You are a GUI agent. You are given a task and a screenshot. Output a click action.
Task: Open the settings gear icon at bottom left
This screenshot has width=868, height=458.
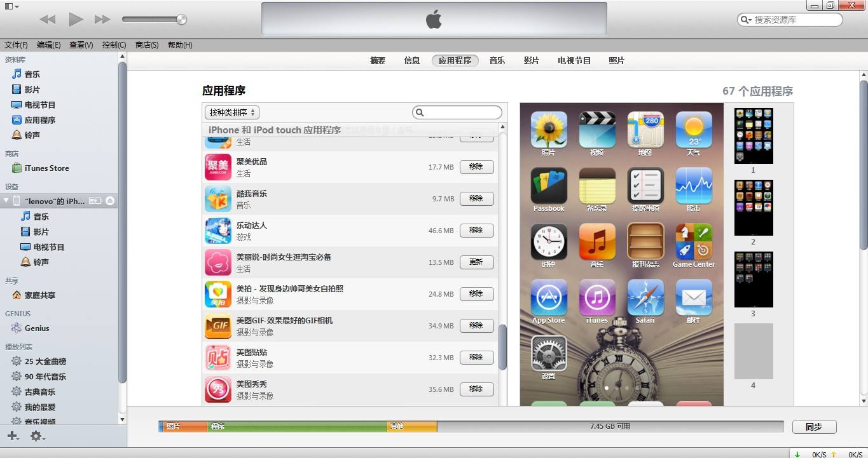(36, 436)
